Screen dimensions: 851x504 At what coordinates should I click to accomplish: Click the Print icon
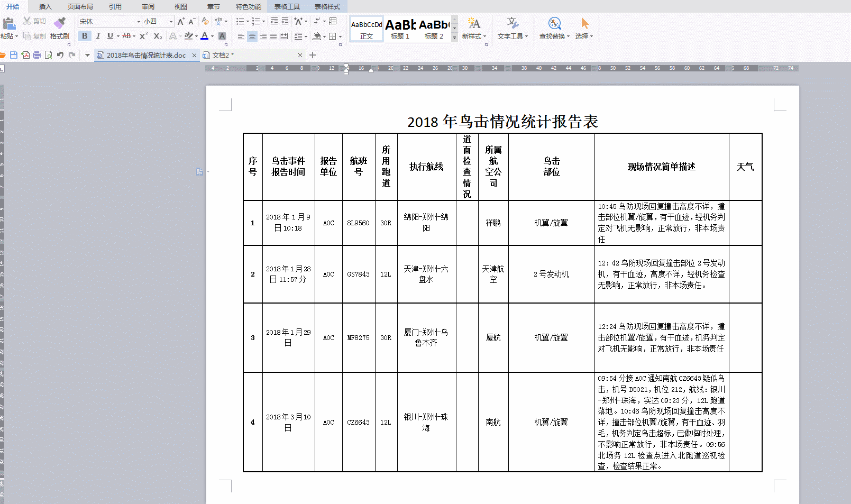[x=36, y=55]
